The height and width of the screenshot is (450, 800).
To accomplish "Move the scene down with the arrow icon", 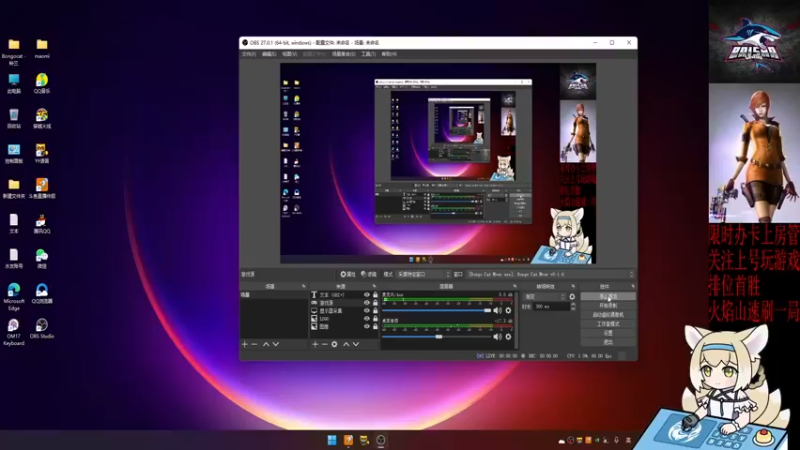I will (276, 344).
